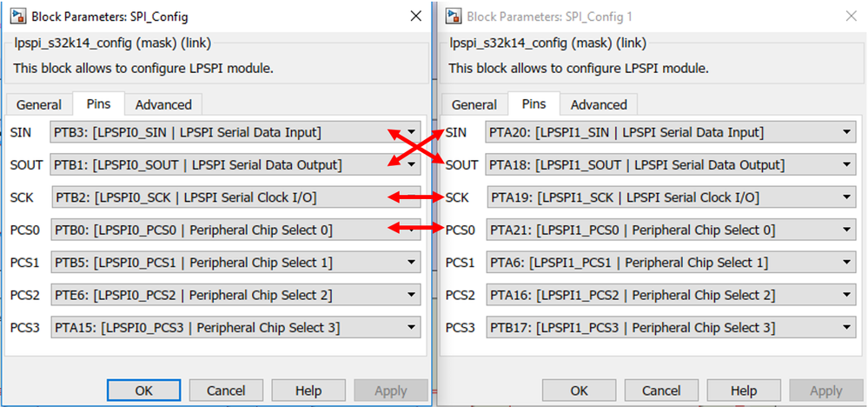Open Advanced tab in SPI_Config
The height and width of the screenshot is (407, 868).
click(x=163, y=104)
